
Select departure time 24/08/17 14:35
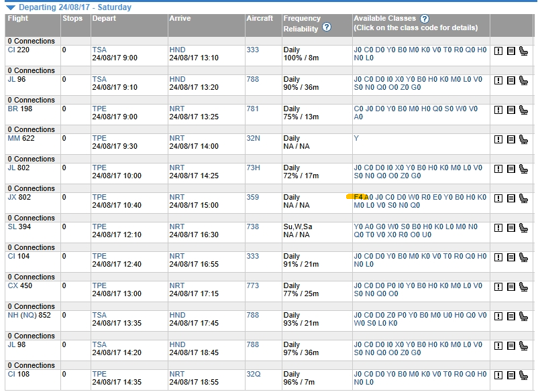pos(117,382)
